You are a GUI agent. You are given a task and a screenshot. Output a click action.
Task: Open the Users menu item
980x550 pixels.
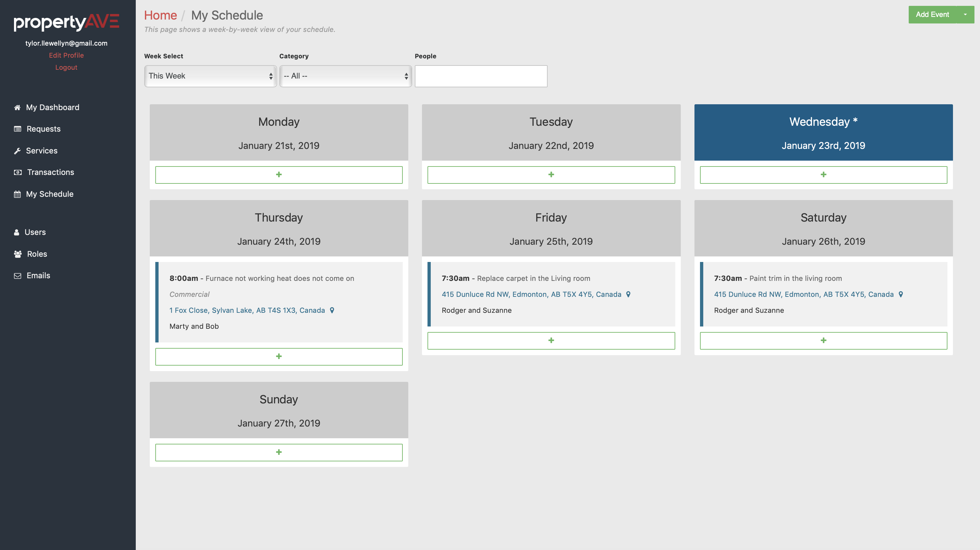[x=35, y=232]
